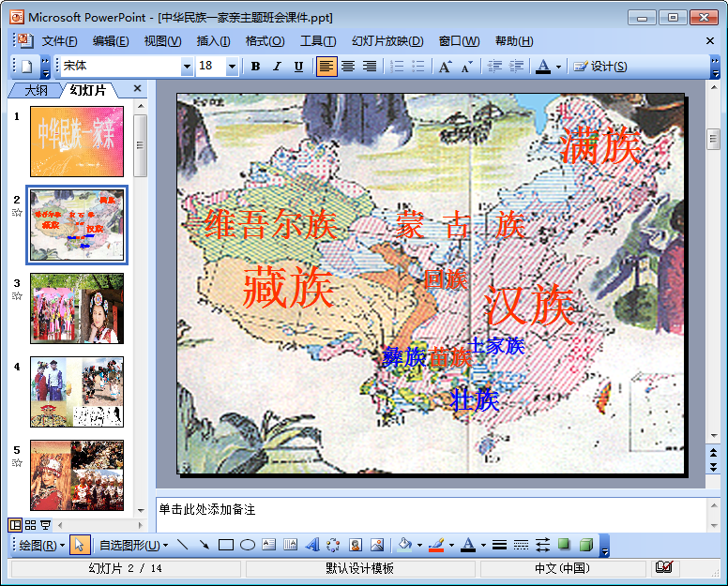
Task: Click notes area 单击此处添加备注
Action: [431, 515]
